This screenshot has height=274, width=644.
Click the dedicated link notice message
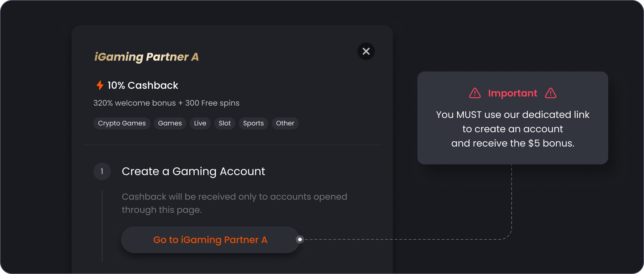513,129
